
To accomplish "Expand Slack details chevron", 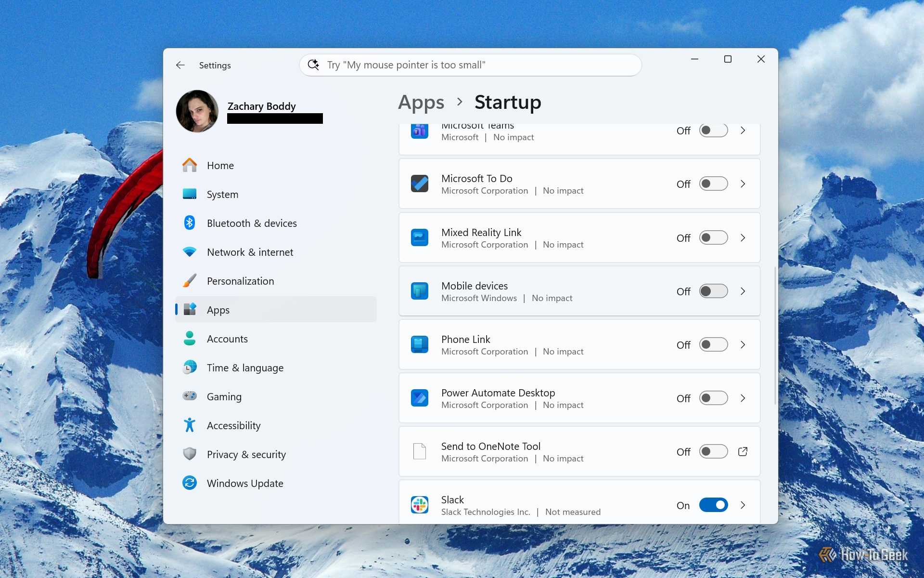I will pyautogui.click(x=743, y=505).
